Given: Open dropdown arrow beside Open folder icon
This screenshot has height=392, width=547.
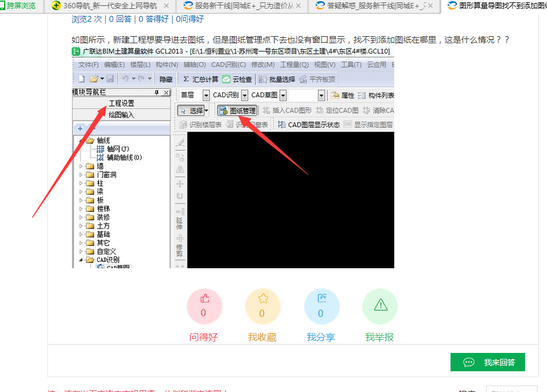Looking at the screenshot, I should tap(102, 79).
